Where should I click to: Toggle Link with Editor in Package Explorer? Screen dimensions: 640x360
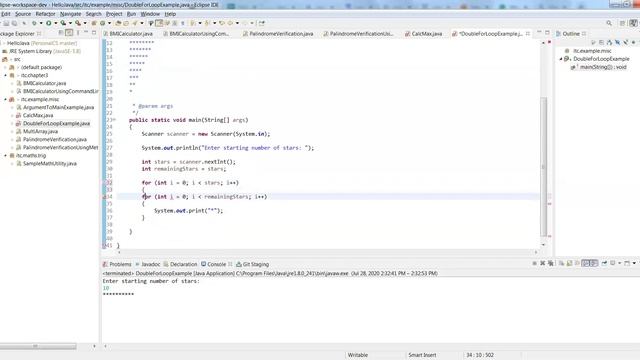coord(69,33)
